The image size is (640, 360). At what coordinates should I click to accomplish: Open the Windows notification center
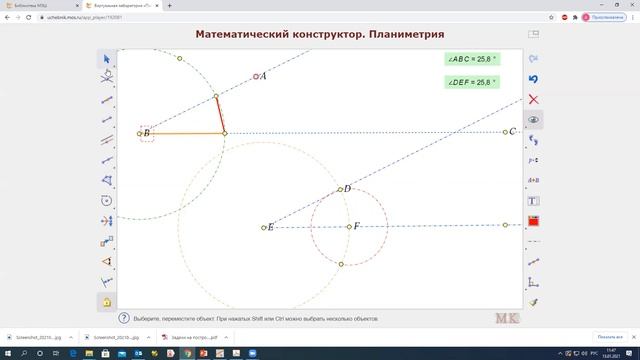point(629,353)
